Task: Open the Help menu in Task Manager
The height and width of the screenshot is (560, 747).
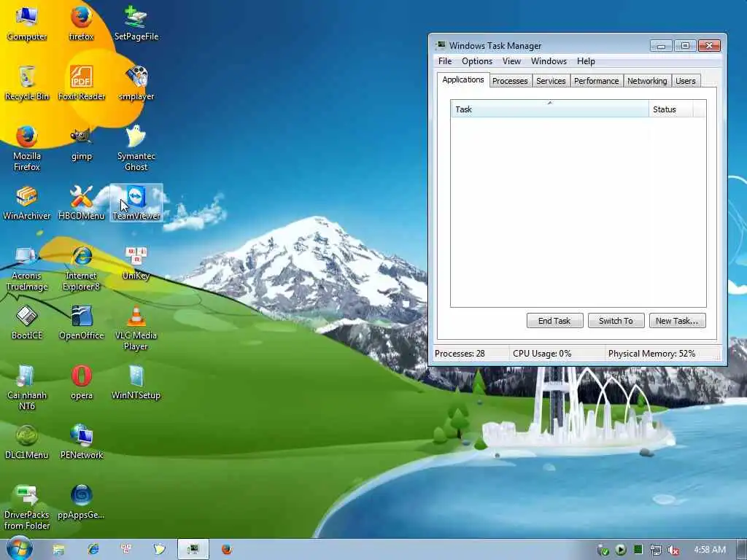Action: (586, 61)
